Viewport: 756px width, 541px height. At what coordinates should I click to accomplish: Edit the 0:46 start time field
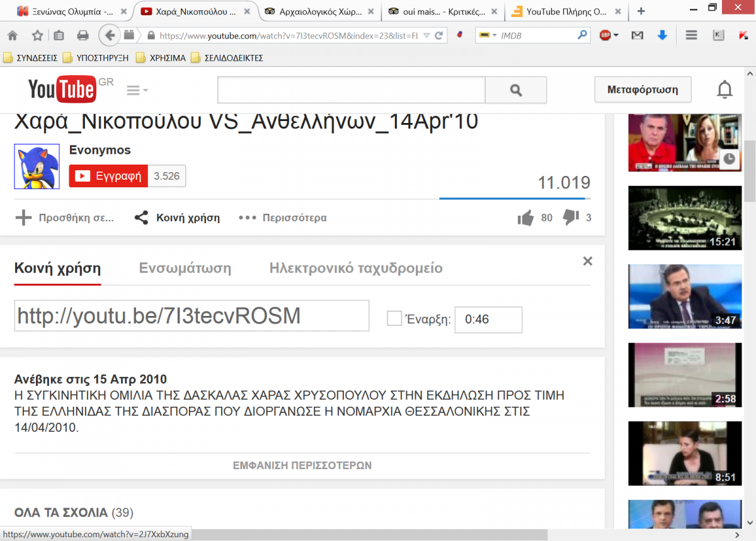click(488, 320)
